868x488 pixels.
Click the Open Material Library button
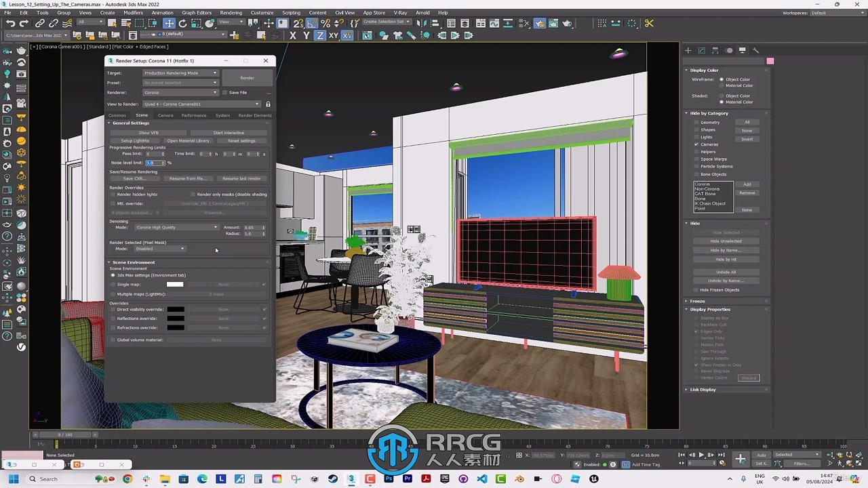(189, 141)
